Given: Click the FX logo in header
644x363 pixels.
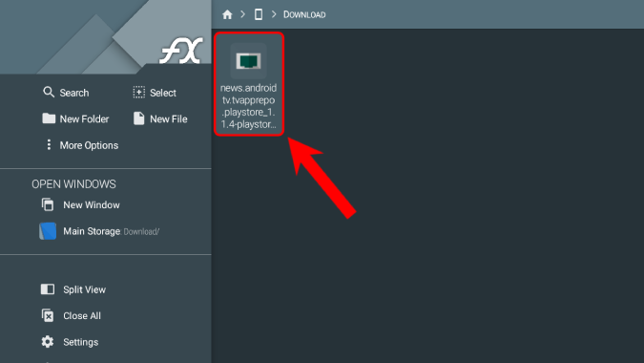Looking at the screenshot, I should pos(181,51).
